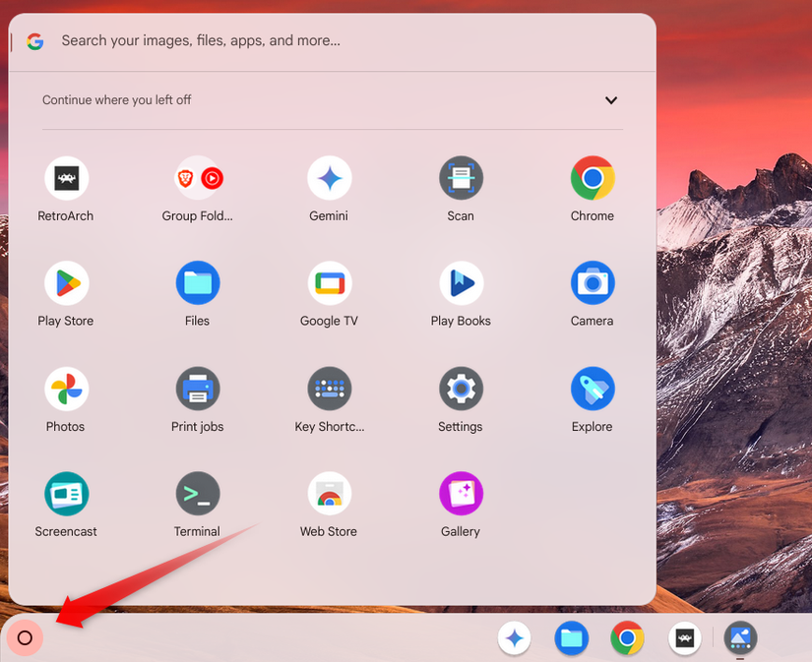Open the Scan app
Screen dimensions: 812x662
(x=460, y=177)
